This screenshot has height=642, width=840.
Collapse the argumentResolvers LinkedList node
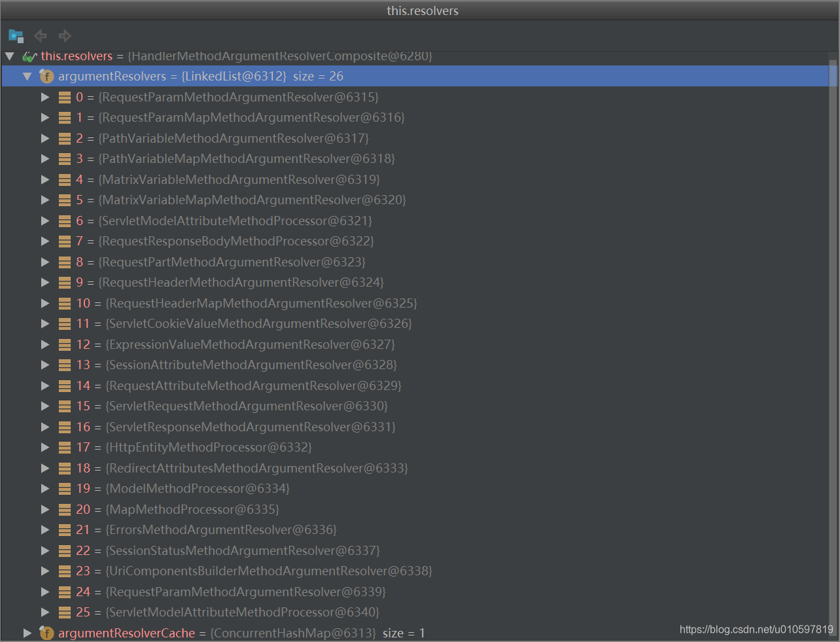(27, 77)
